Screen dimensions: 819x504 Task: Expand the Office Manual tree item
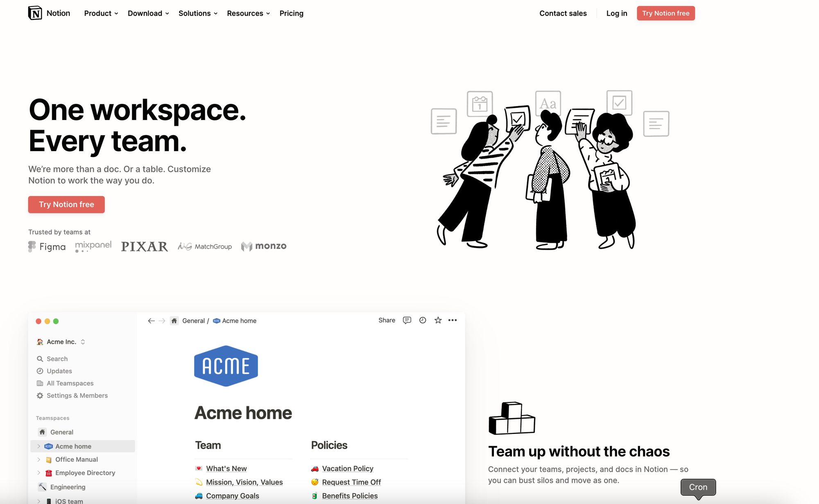pyautogui.click(x=38, y=459)
